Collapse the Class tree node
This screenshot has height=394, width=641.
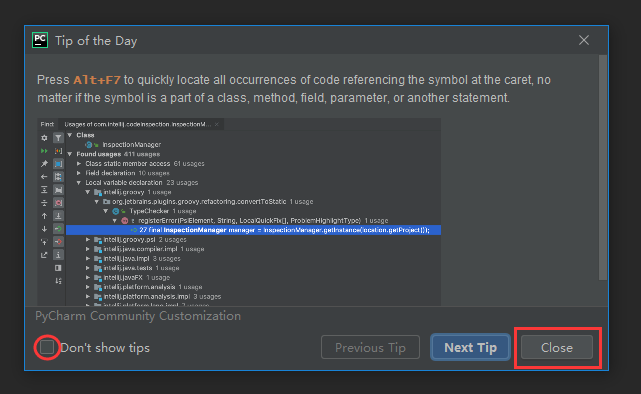click(x=70, y=135)
